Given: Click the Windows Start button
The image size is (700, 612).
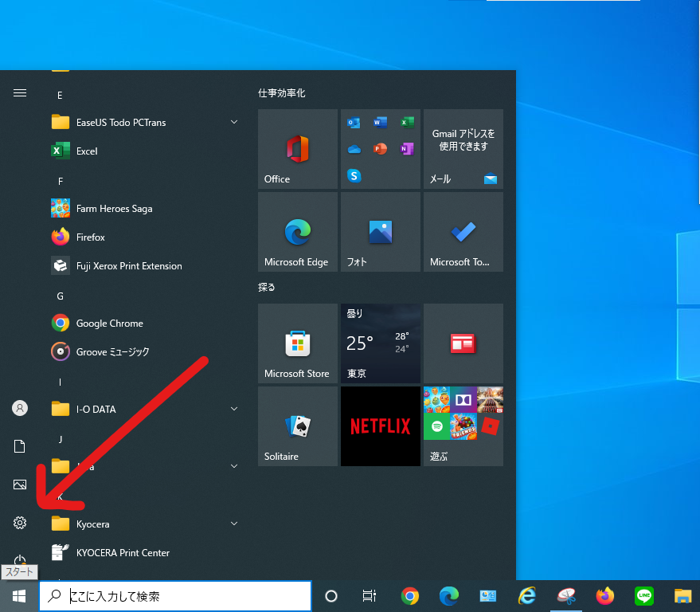Looking at the screenshot, I should [19, 595].
